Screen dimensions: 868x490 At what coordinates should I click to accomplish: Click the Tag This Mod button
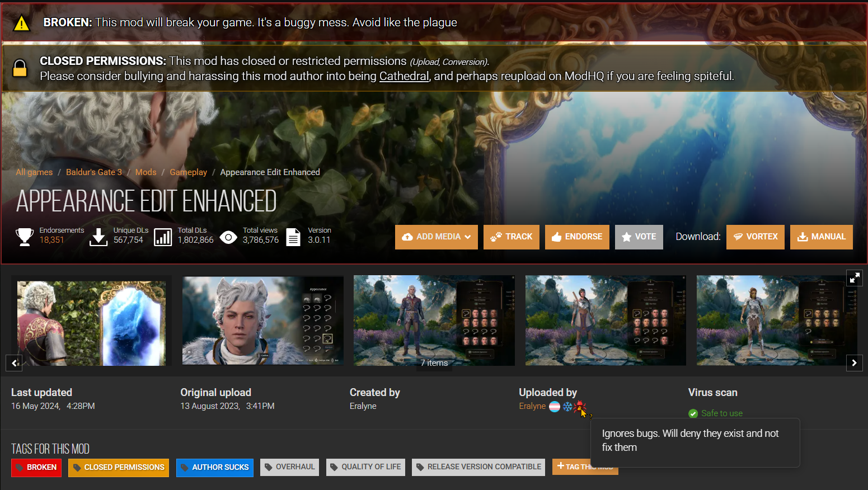(585, 467)
